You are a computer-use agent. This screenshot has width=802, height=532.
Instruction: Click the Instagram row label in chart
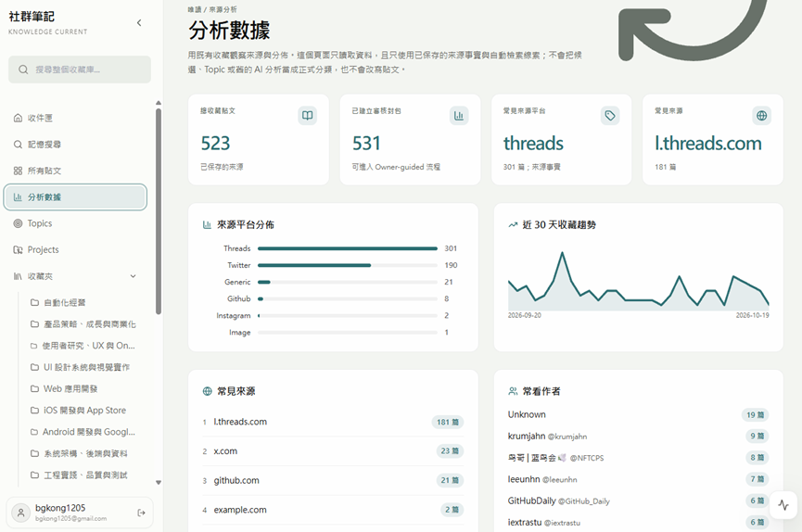tap(234, 316)
